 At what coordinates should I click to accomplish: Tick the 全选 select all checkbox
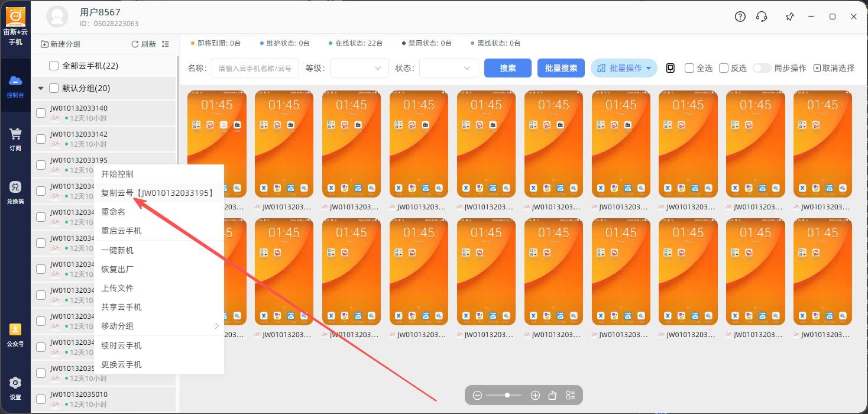[689, 68]
